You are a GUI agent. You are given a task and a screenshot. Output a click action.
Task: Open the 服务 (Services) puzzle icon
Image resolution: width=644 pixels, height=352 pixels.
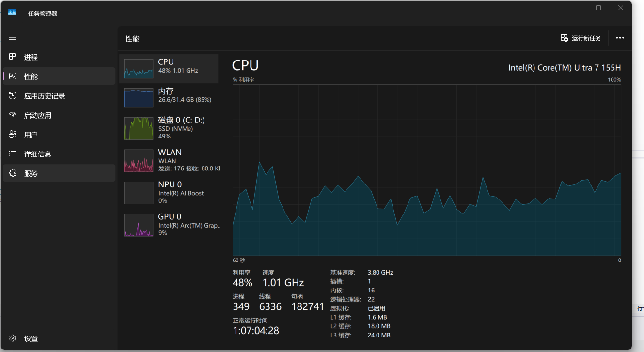[13, 173]
